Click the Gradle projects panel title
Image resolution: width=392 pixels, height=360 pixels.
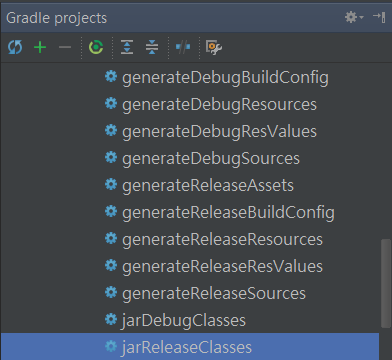[57, 18]
